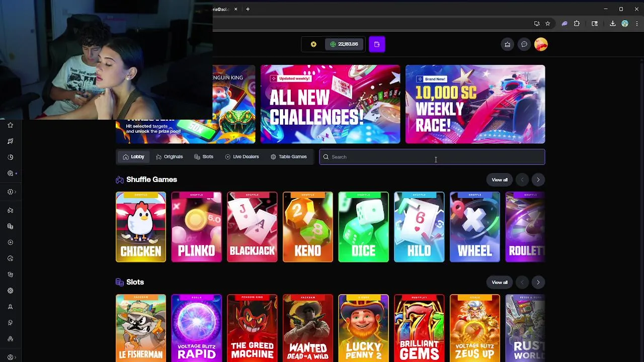Click the dealer person sidebar icon

10,307
